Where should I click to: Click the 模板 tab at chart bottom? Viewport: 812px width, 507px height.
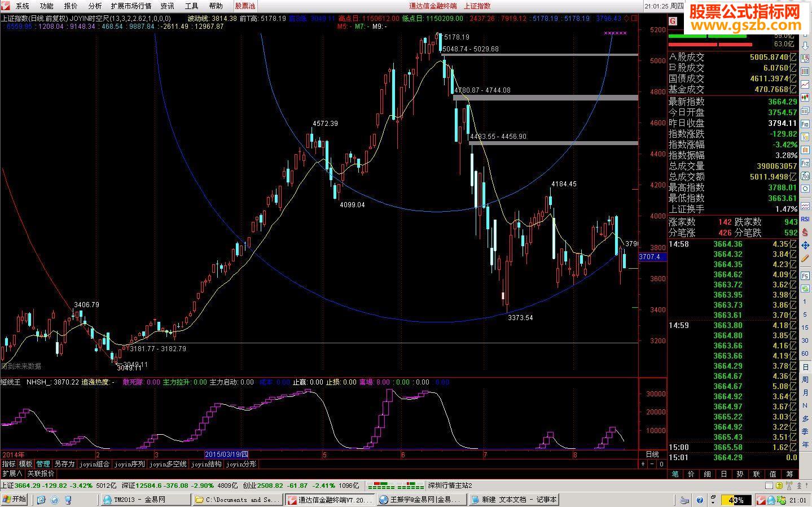coord(26,464)
